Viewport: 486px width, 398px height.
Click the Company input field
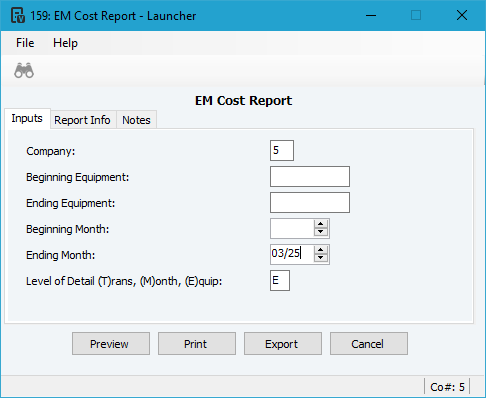point(282,150)
